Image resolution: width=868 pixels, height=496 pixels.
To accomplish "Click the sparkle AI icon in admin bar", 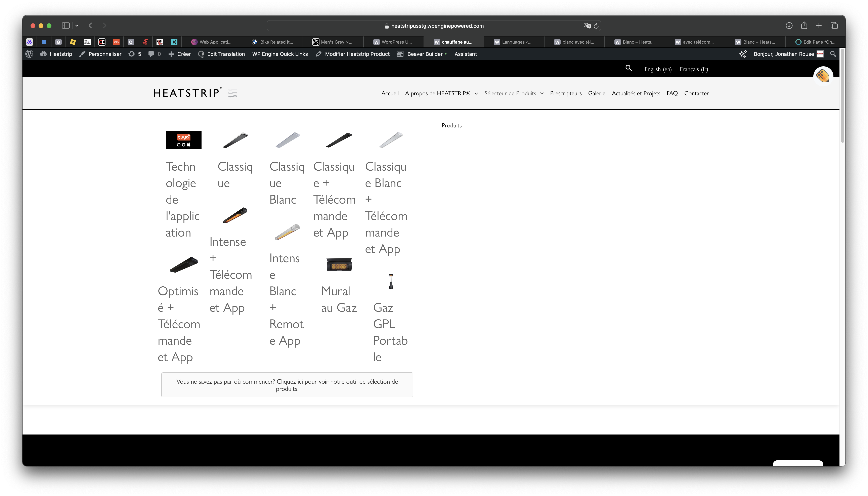I will pyautogui.click(x=743, y=54).
